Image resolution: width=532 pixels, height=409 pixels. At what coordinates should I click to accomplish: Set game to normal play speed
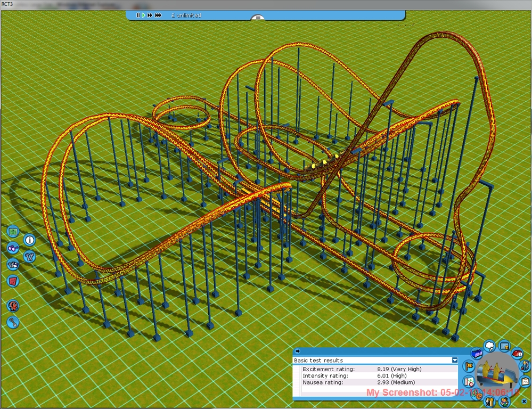(x=144, y=15)
